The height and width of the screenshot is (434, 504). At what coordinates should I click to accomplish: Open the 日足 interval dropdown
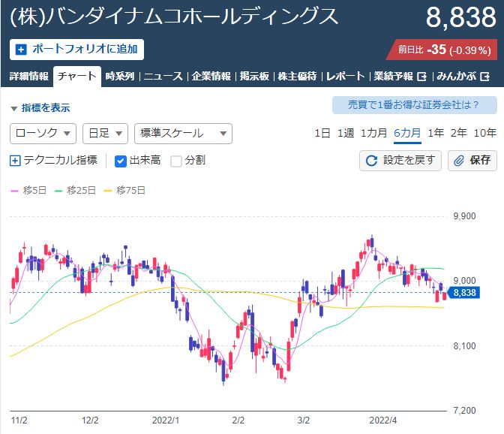pos(104,134)
